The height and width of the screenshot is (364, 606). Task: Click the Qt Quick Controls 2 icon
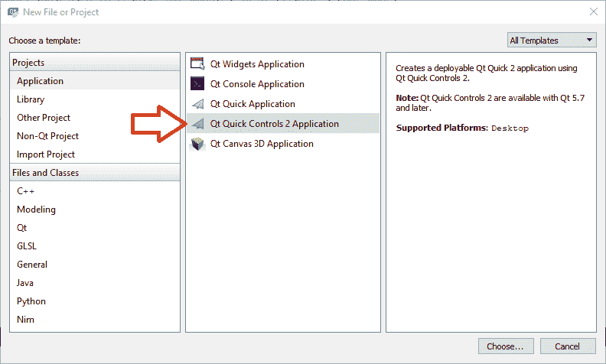tap(198, 124)
